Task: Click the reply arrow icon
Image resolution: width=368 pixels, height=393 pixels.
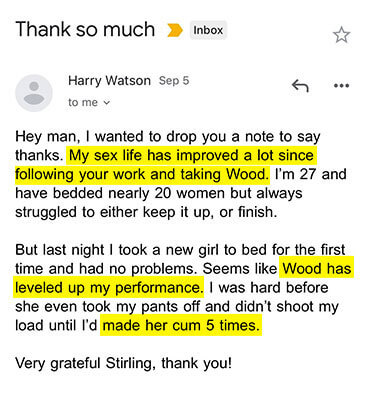Action: (x=300, y=86)
